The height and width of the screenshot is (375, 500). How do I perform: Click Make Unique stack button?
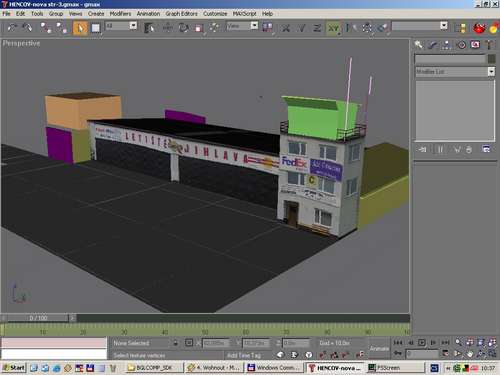(457, 150)
